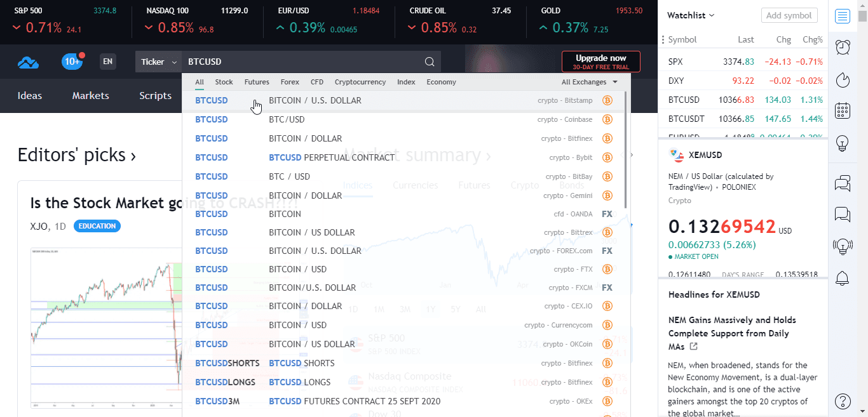Select the BTCUSDLONGS Bitfinex result
This screenshot has height=417, width=868.
[x=403, y=382]
